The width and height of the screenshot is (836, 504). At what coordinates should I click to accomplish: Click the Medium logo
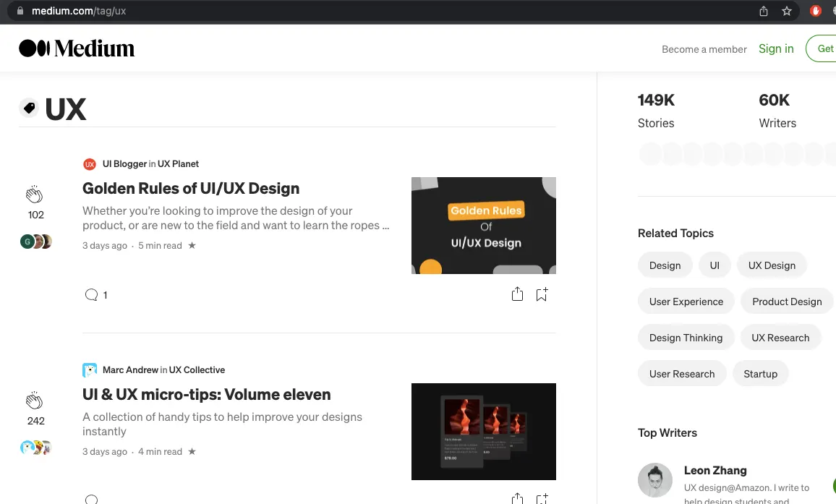pyautogui.click(x=77, y=48)
